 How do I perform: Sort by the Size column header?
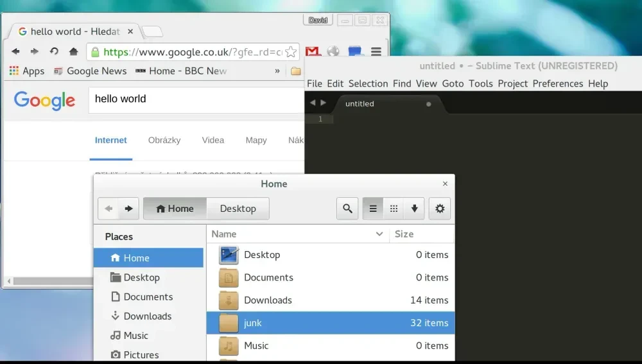(422, 234)
